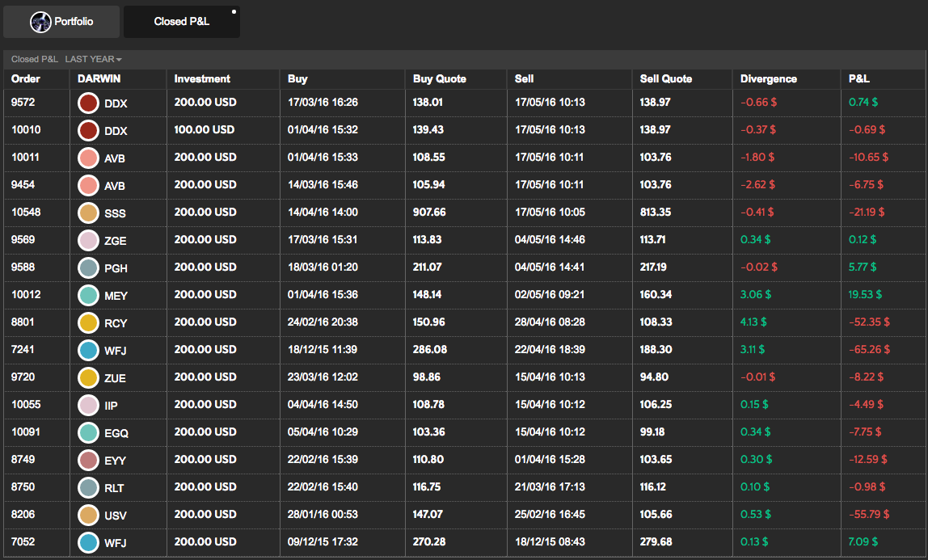Viewport: 928px width, 560px height.
Task: Sort by the Divergence column header
Action: pos(768,79)
